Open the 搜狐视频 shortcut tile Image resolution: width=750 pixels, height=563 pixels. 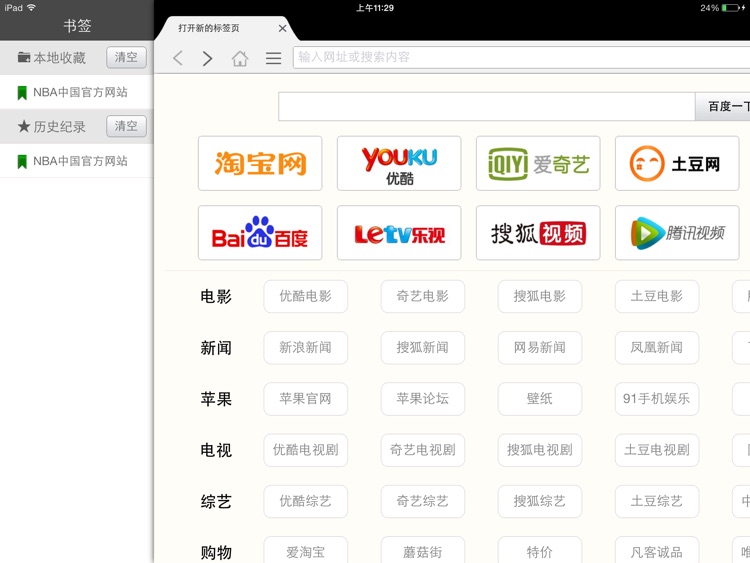click(x=538, y=232)
